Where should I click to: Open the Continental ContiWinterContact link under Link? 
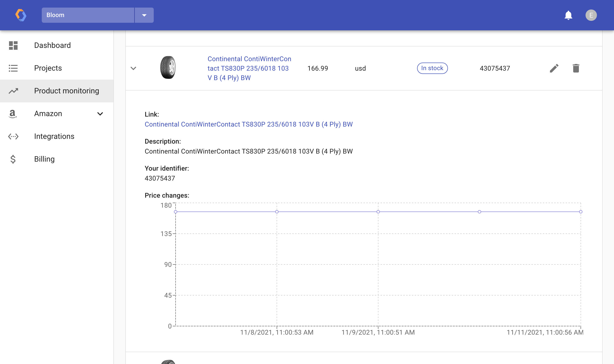[x=248, y=124]
